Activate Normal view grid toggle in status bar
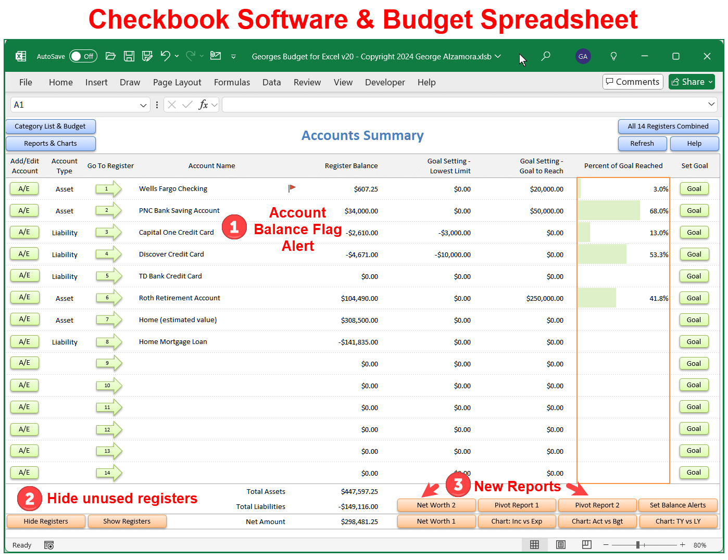The image size is (728, 560). point(534,544)
